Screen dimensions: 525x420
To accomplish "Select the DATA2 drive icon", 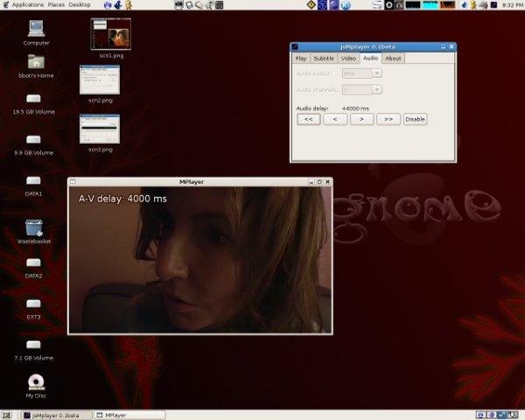I will coord(33,262).
